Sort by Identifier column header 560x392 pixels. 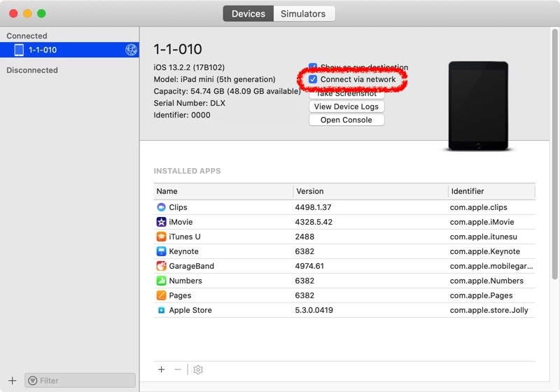tap(492, 191)
